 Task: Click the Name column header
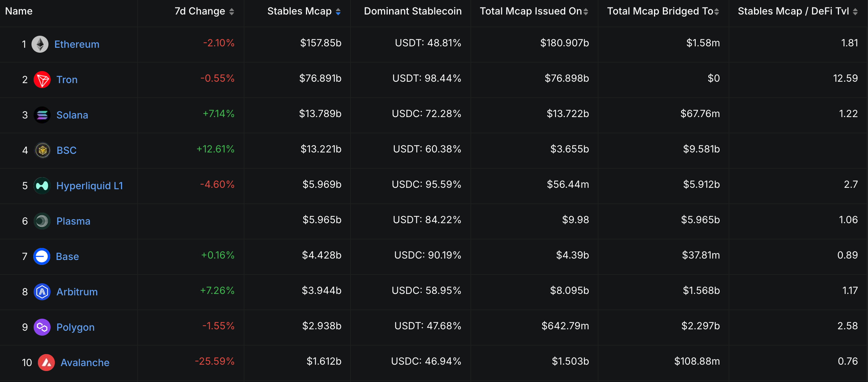click(x=18, y=11)
